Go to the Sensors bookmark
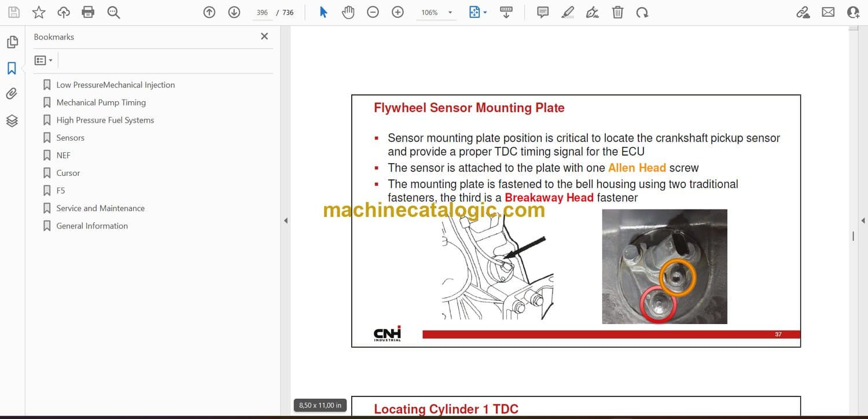This screenshot has width=868, height=419. (71, 138)
